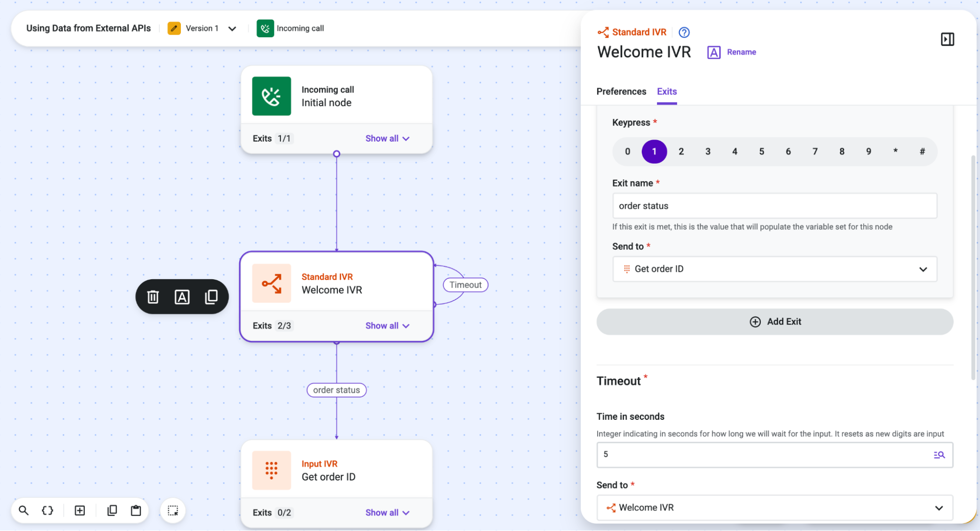The height and width of the screenshot is (531, 980).
Task: Switch to the Preferences tab
Action: point(621,92)
